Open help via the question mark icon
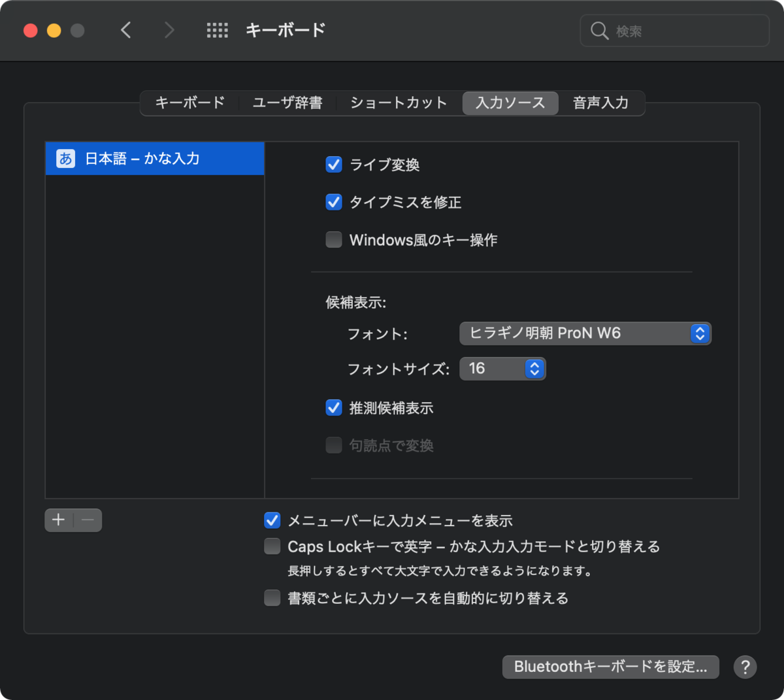The width and height of the screenshot is (784, 700). coord(745,667)
